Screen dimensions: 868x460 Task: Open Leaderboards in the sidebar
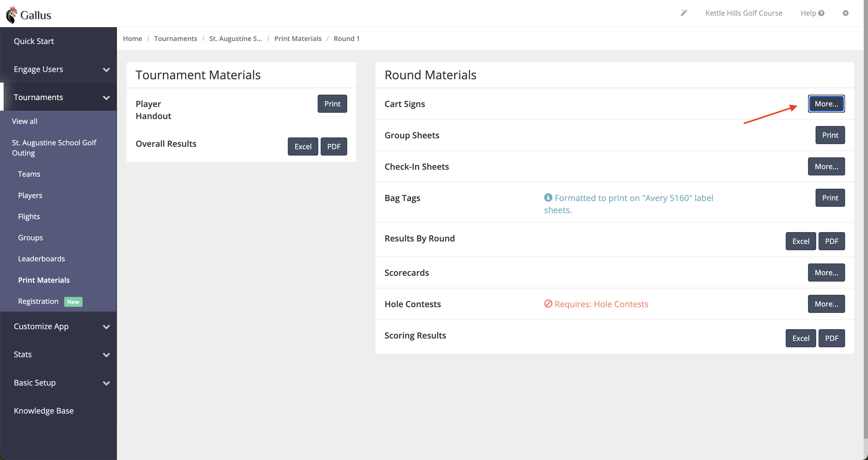pyautogui.click(x=42, y=258)
